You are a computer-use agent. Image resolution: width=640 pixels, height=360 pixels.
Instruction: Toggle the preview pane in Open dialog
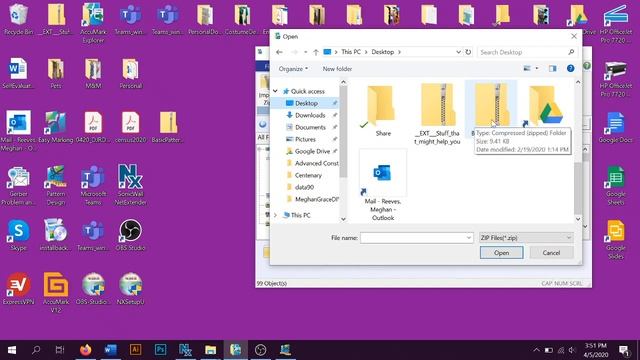tap(552, 69)
